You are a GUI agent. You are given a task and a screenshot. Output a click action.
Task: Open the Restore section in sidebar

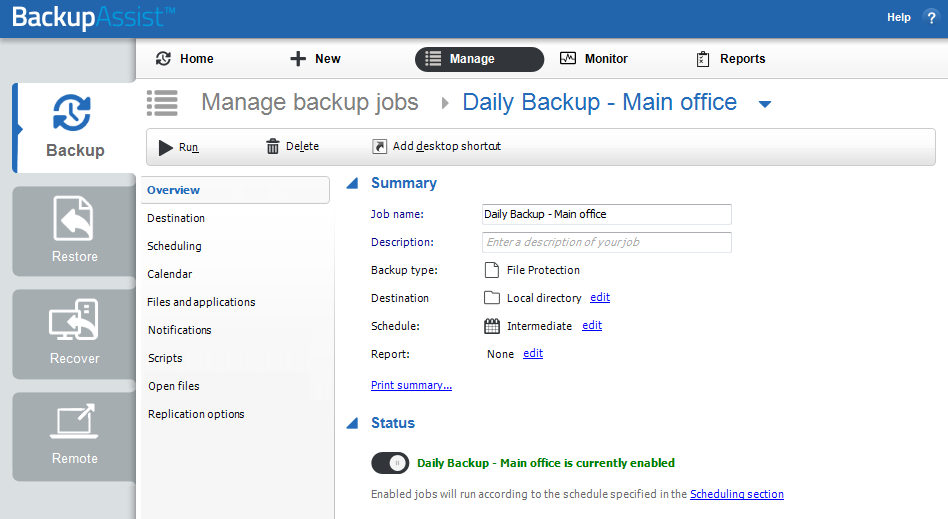pos(74,231)
